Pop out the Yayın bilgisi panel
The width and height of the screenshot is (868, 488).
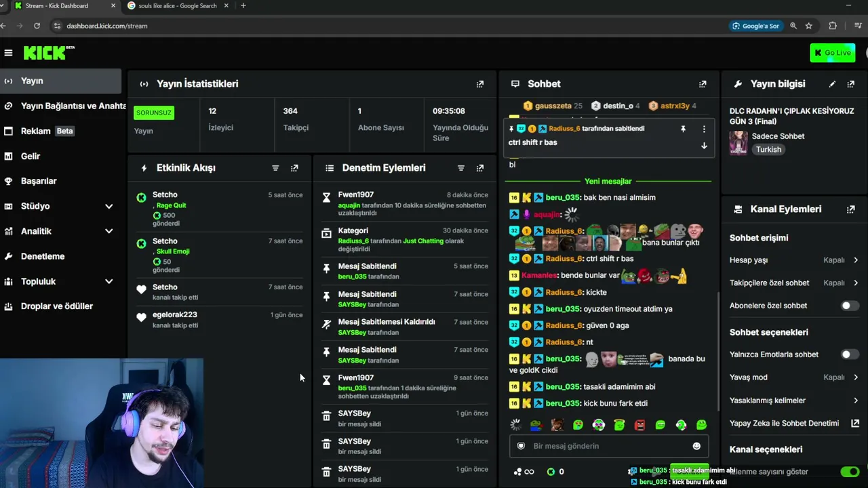(x=851, y=84)
